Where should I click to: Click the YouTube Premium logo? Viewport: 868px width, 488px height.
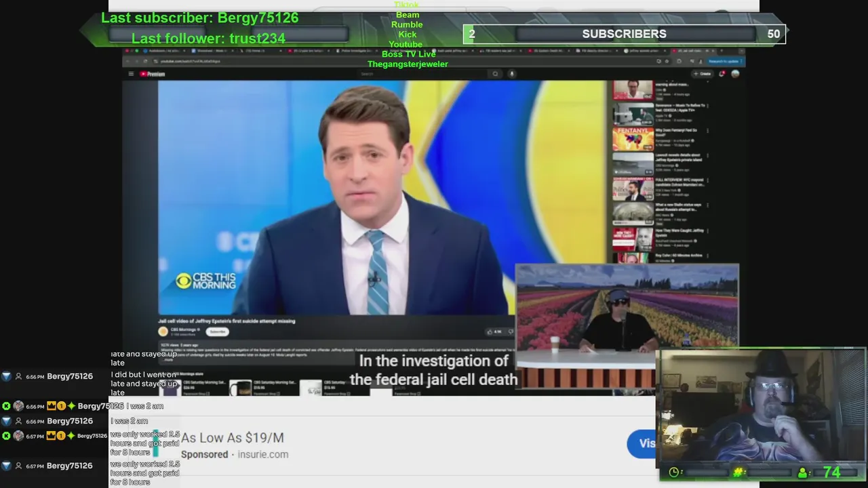tap(153, 74)
